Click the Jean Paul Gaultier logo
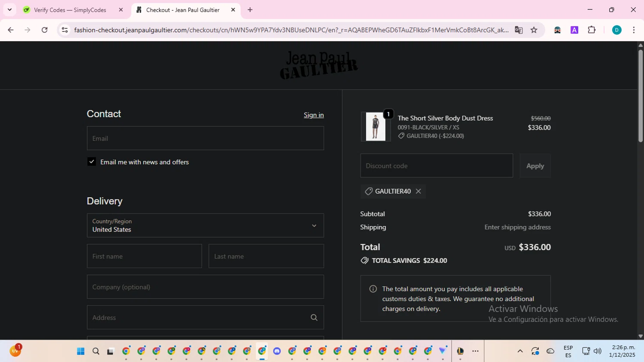The height and width of the screenshot is (362, 644). 319,65
